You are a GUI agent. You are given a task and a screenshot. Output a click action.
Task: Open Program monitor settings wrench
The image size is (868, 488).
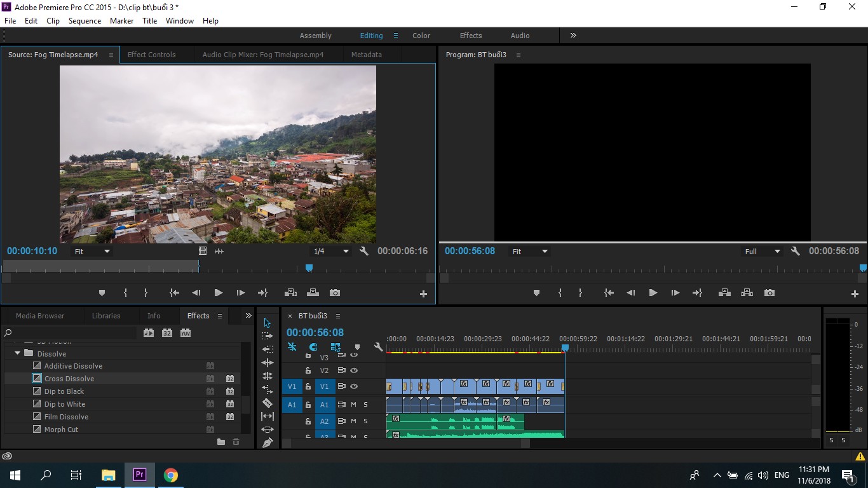(x=795, y=251)
